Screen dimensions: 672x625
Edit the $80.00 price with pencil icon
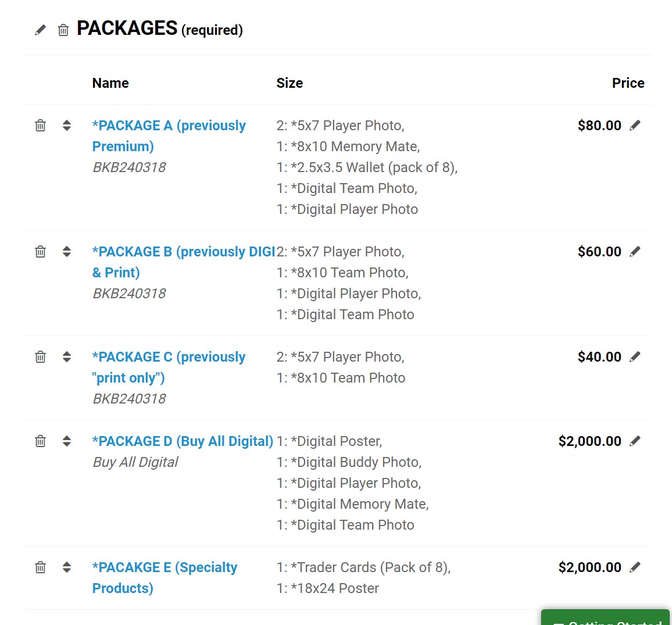tap(635, 125)
